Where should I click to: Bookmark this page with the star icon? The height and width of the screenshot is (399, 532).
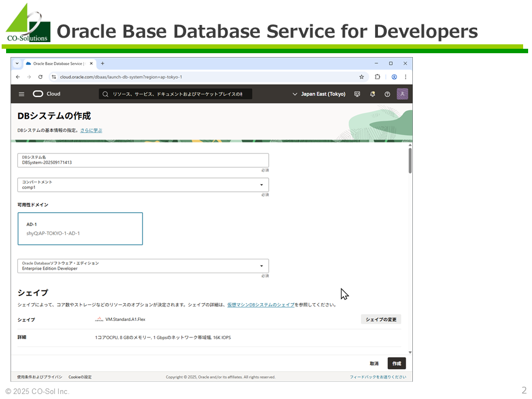point(362,77)
